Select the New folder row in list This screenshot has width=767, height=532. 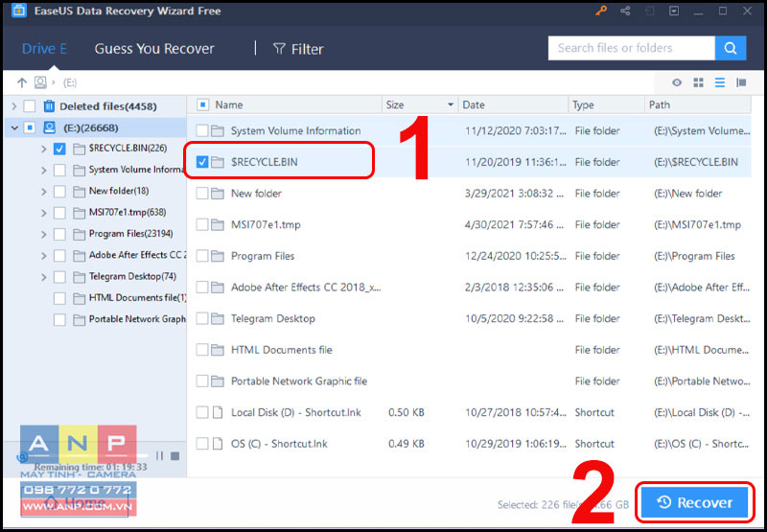tap(469, 194)
